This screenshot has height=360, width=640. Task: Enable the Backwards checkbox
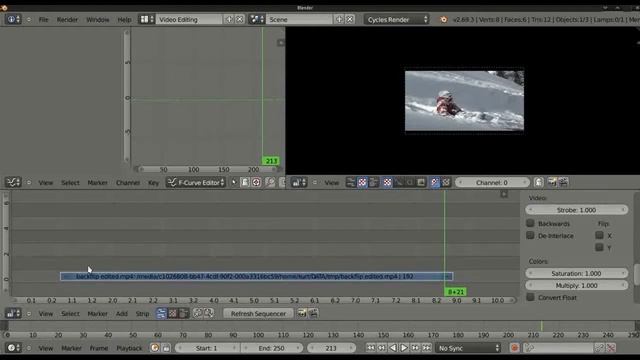tap(530, 223)
